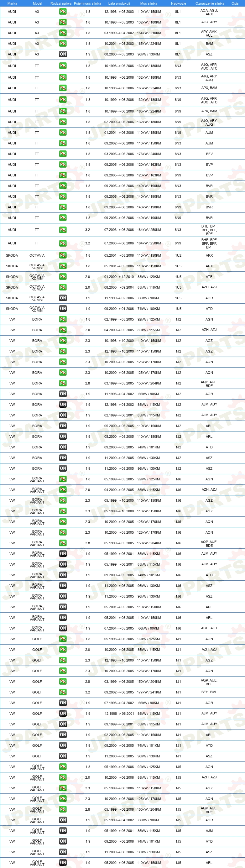This screenshot has width=245, height=868.
Task: Click petrol icon in VW Bora 2.8 1J2 row
Action: click(63, 383)
